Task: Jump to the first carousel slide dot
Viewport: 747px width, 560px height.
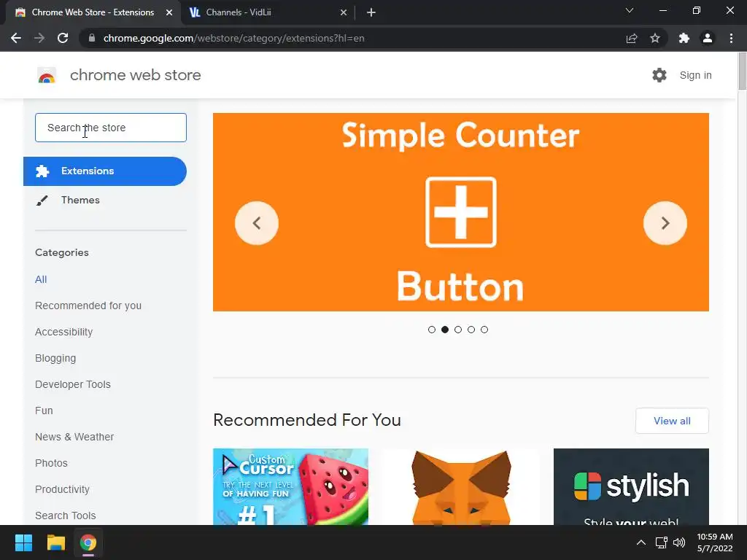Action: point(432,330)
